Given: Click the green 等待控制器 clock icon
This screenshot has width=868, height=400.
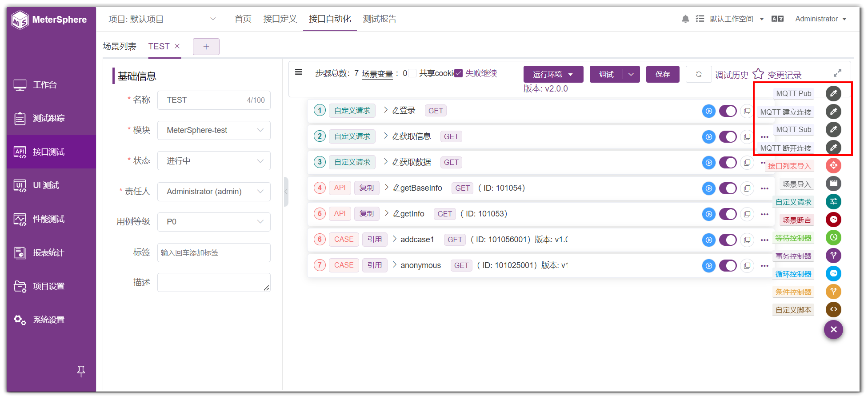Looking at the screenshot, I should (x=833, y=237).
